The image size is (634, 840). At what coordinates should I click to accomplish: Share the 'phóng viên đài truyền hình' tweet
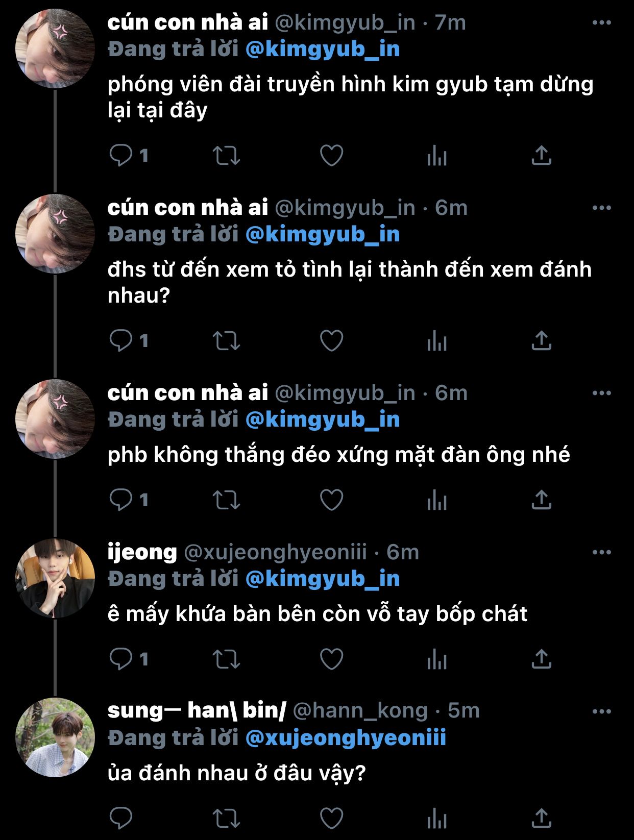tap(541, 156)
